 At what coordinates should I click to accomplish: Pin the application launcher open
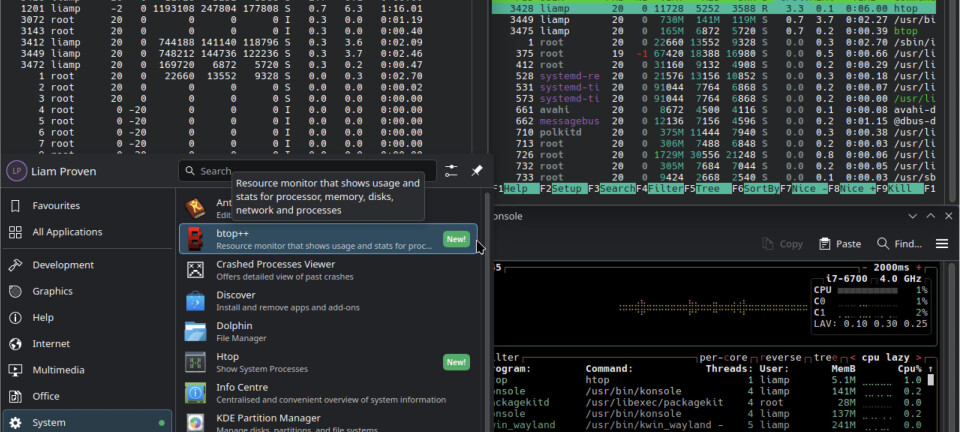476,171
